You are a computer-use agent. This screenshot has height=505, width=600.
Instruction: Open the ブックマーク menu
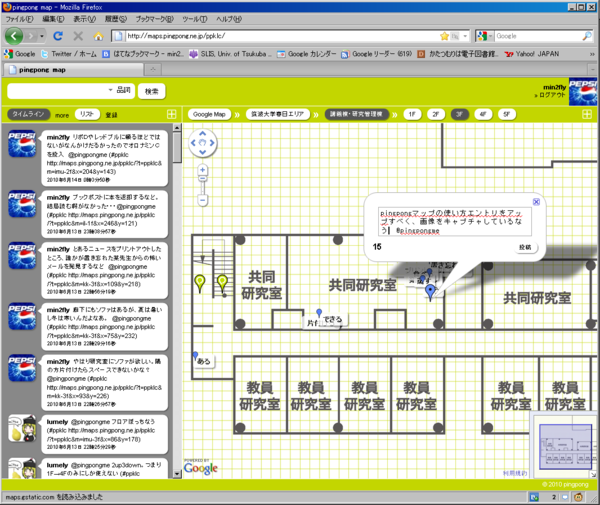155,19
